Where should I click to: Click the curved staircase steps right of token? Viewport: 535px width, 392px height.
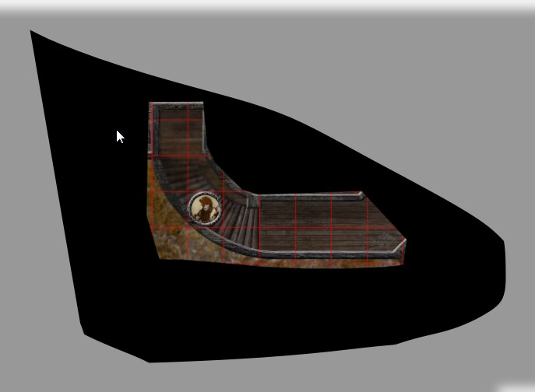pos(238,222)
